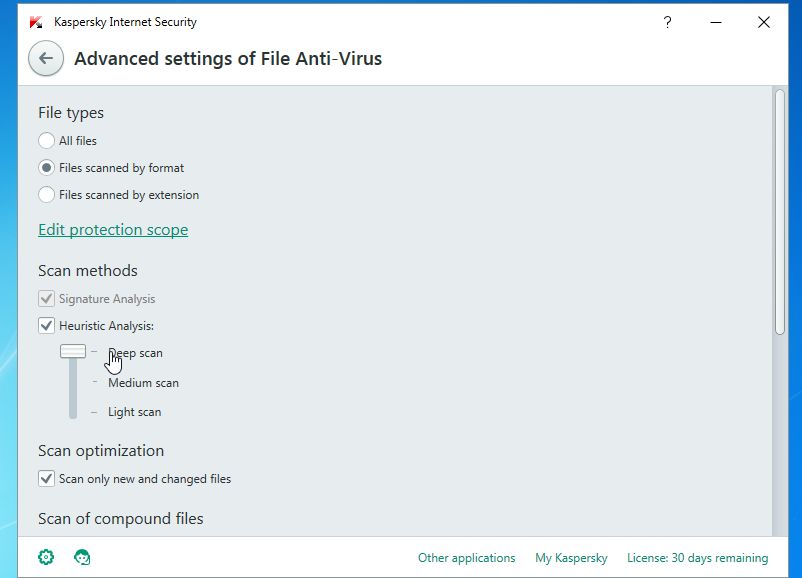Image resolution: width=802 pixels, height=578 pixels.
Task: Open the support agent icon
Action: point(83,557)
